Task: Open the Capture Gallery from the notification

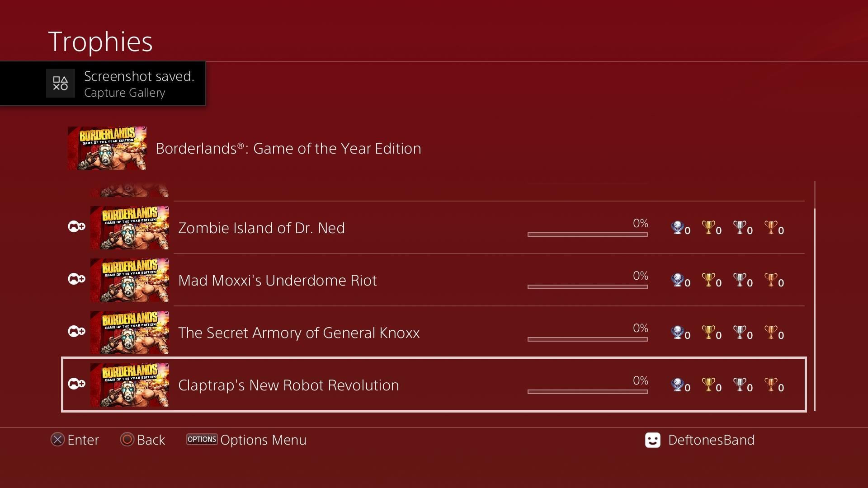Action: [124, 93]
